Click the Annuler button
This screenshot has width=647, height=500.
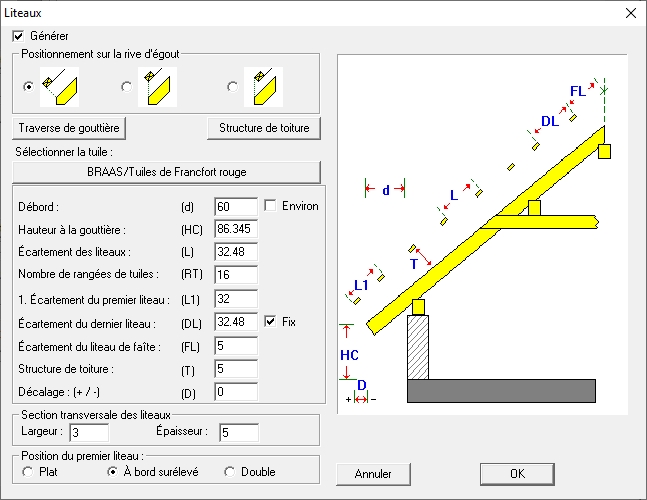[x=373, y=474]
